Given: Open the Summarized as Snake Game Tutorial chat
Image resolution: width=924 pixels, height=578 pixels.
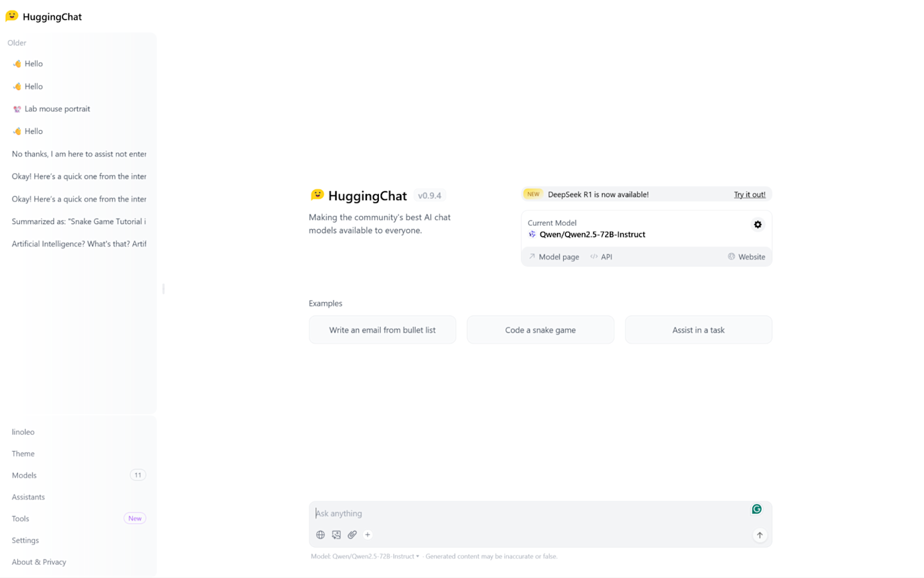Looking at the screenshot, I should tap(79, 221).
